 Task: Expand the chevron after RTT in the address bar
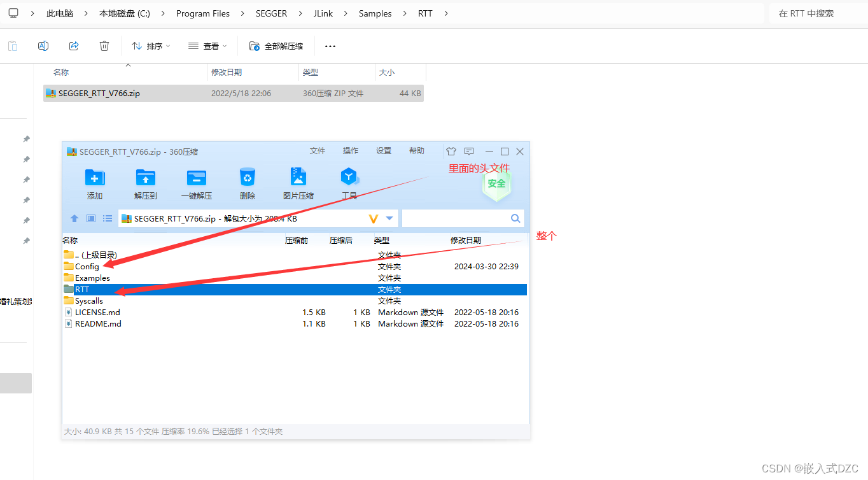pyautogui.click(x=445, y=13)
